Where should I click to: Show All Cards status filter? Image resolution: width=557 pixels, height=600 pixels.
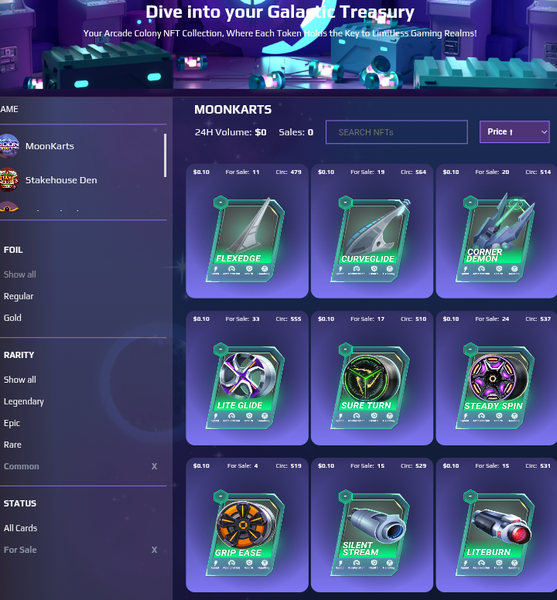pos(20,528)
